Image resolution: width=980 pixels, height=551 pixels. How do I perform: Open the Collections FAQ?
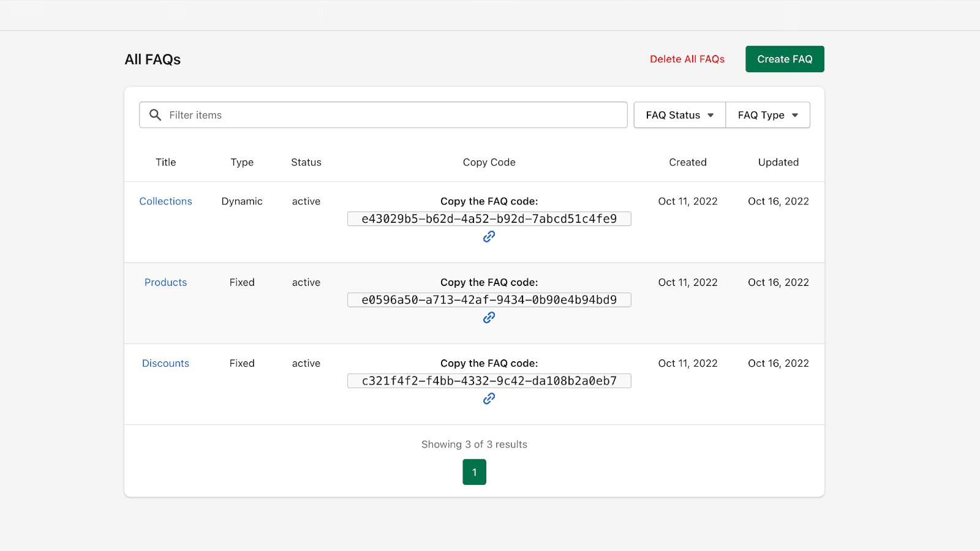click(165, 201)
